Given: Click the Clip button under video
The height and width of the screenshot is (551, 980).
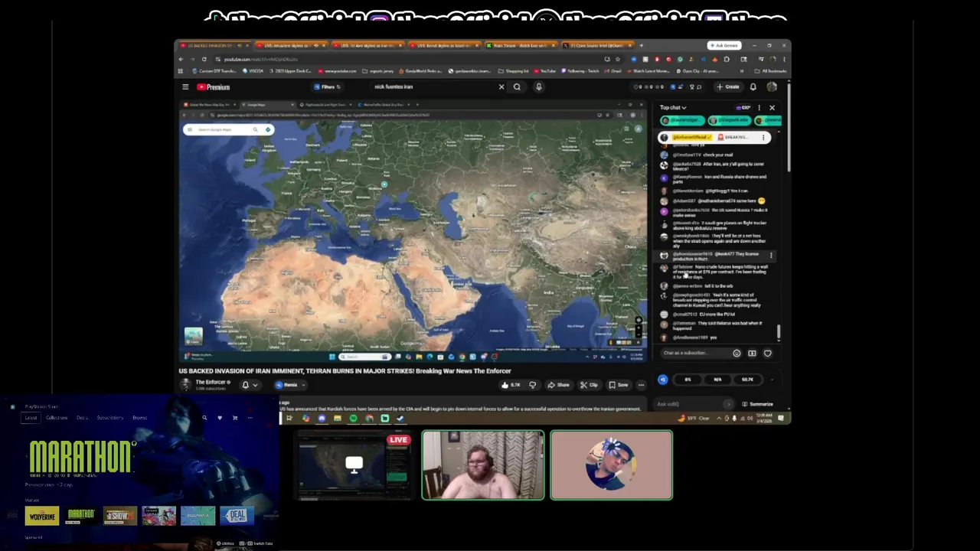Looking at the screenshot, I should pos(589,385).
